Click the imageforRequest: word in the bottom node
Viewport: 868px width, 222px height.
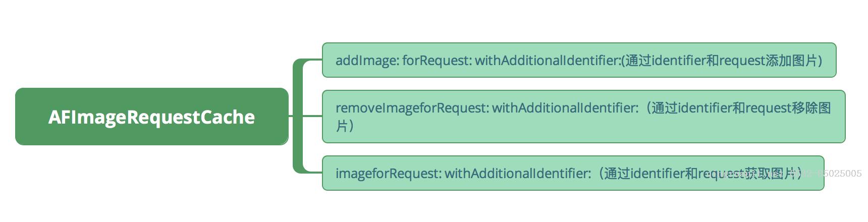tap(389, 174)
